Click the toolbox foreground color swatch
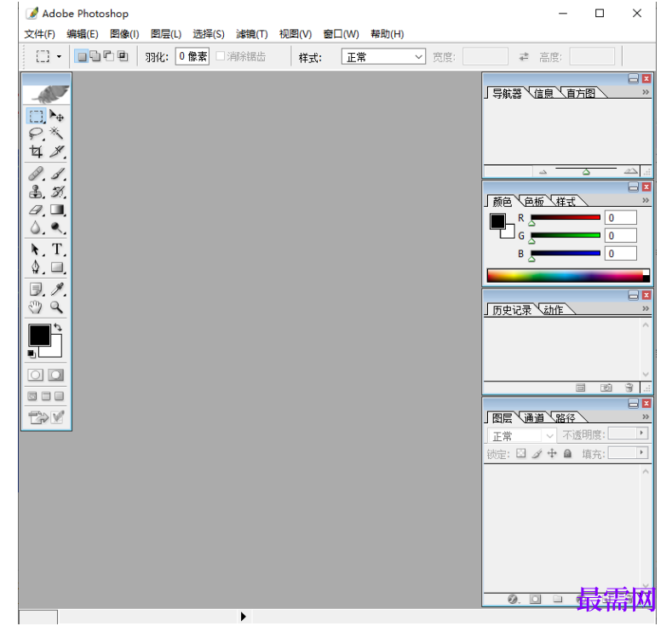 coord(39,335)
